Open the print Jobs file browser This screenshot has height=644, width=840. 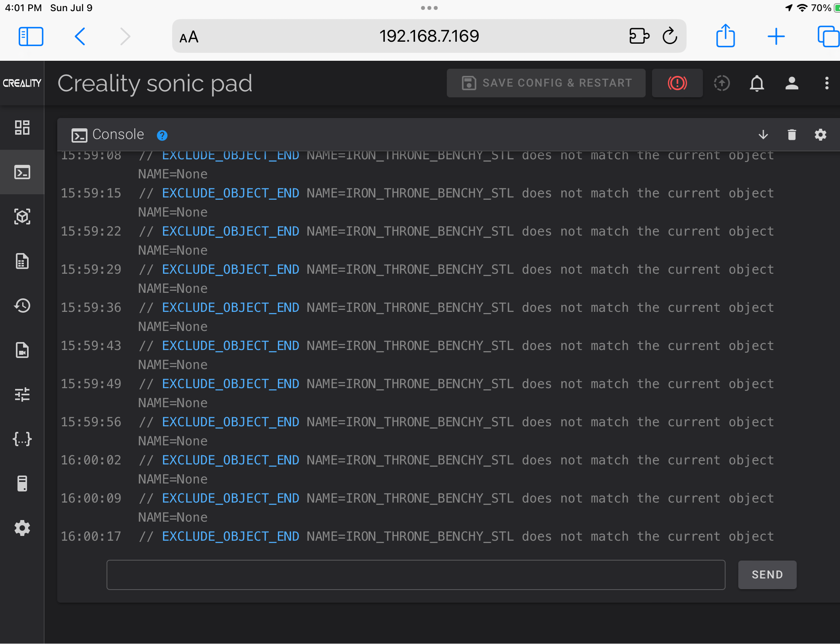click(x=22, y=261)
